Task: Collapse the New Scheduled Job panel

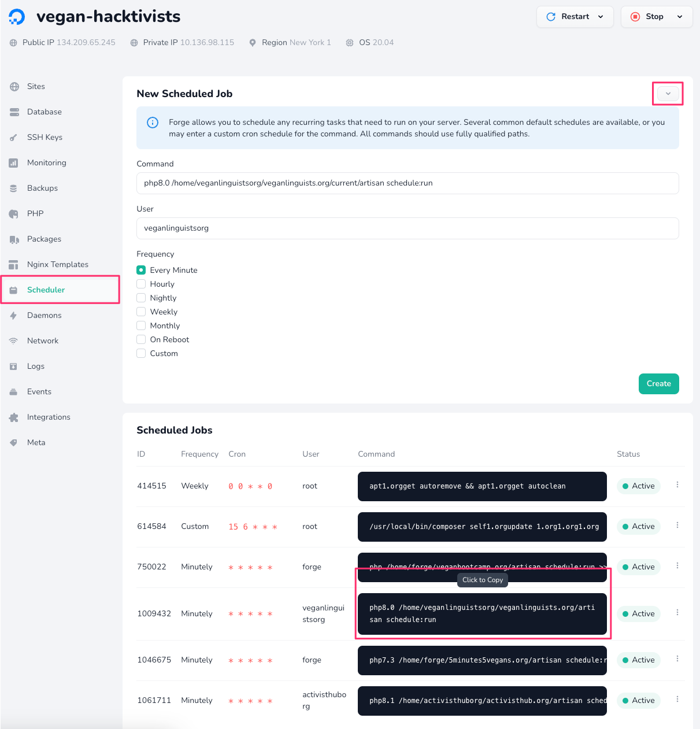Action: (x=668, y=94)
